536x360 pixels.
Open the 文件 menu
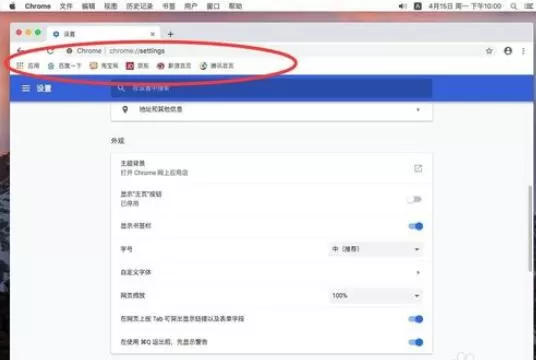pos(66,6)
